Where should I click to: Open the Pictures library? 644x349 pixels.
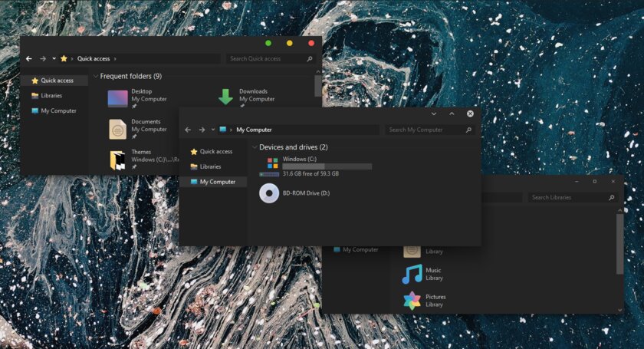click(412, 300)
